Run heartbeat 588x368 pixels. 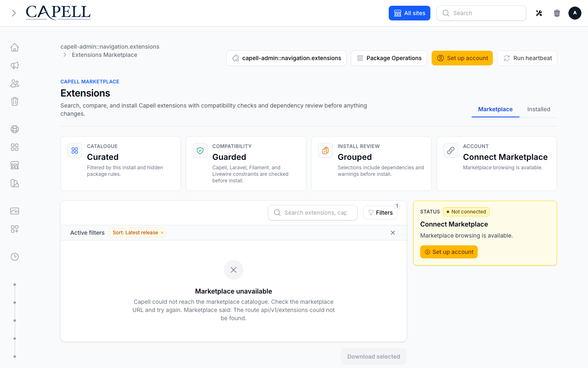tap(527, 58)
